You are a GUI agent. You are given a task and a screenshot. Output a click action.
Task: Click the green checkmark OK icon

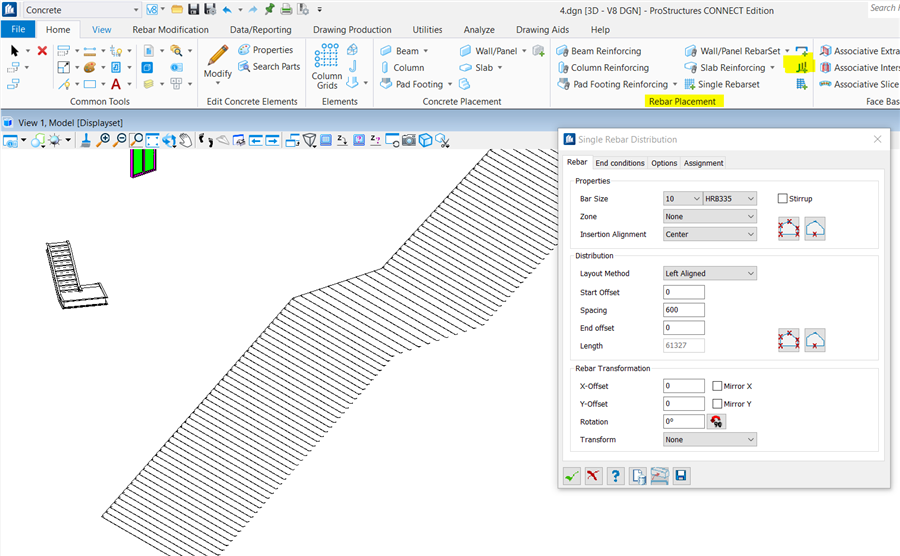click(x=571, y=476)
